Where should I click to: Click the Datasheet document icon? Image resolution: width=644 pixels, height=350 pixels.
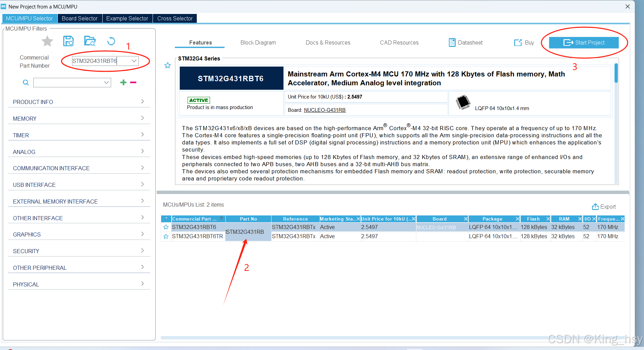click(452, 42)
